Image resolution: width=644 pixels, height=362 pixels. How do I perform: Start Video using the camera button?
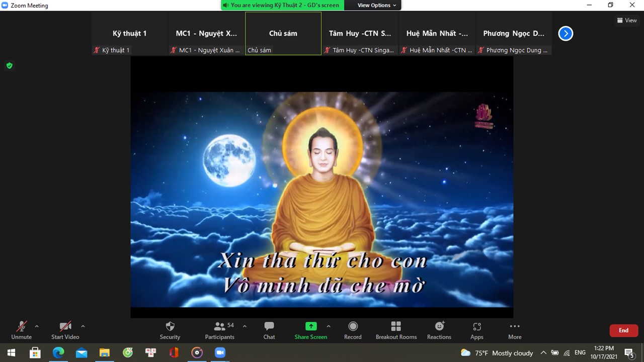[65, 330]
